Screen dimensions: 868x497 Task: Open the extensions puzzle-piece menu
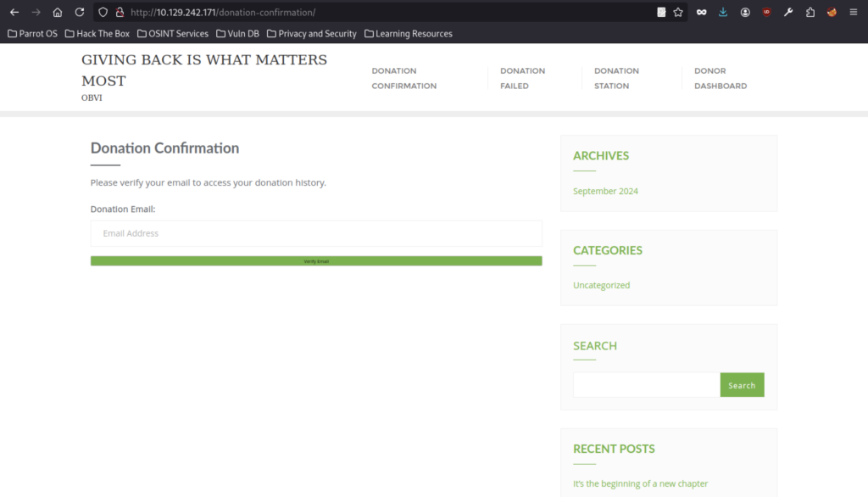810,13
